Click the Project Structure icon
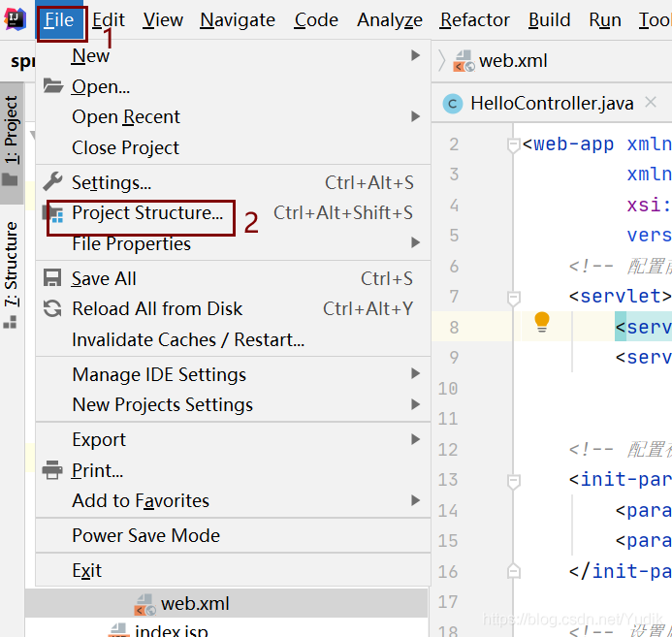The width and height of the screenshot is (672, 637). pyautogui.click(x=58, y=213)
